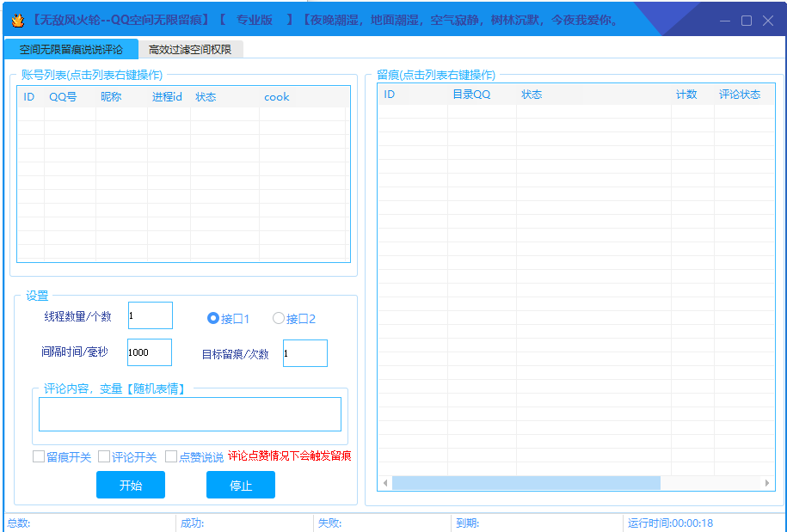Choose the 接口2 radio option
787x532 pixels.
(279, 318)
